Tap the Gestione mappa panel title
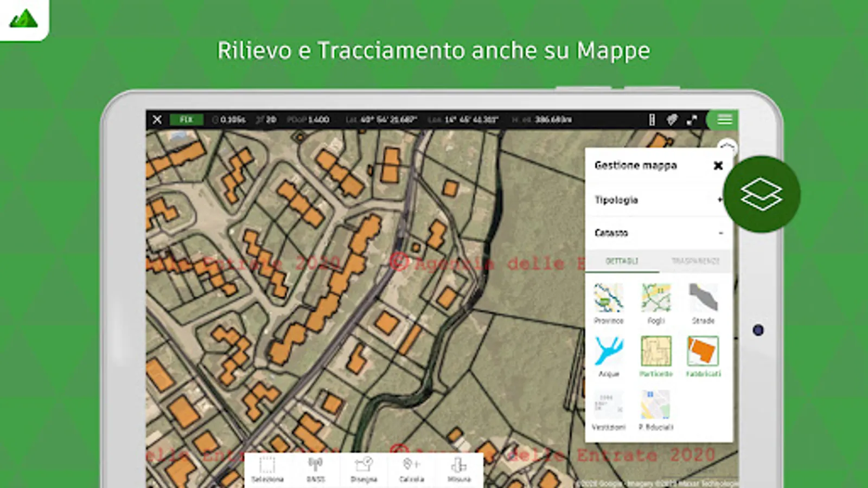The height and width of the screenshot is (488, 868). (636, 165)
